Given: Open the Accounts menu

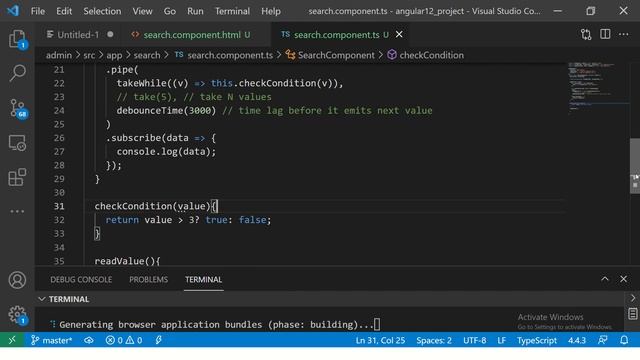Looking at the screenshot, I should pyautogui.click(x=17, y=280).
